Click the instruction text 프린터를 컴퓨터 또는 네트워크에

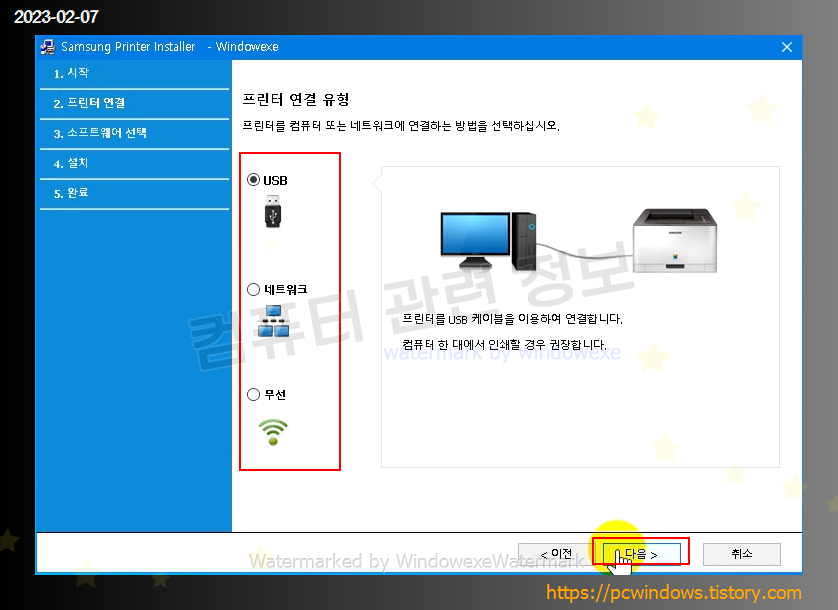pyautogui.click(x=401, y=126)
